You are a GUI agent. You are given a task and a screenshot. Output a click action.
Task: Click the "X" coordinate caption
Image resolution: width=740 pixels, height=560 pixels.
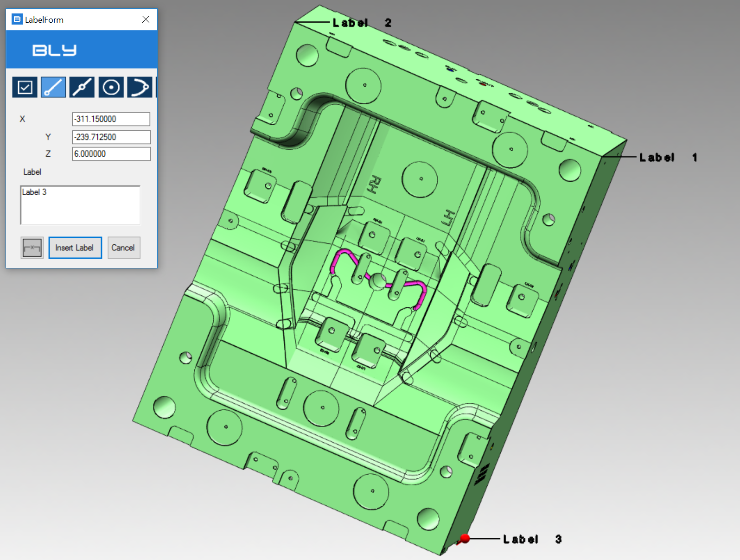pyautogui.click(x=22, y=119)
